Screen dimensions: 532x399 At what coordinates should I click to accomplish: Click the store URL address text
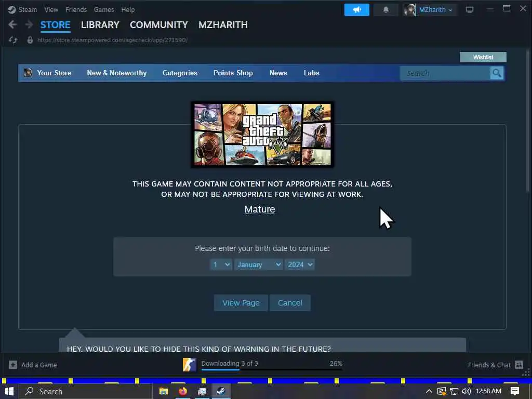(112, 40)
